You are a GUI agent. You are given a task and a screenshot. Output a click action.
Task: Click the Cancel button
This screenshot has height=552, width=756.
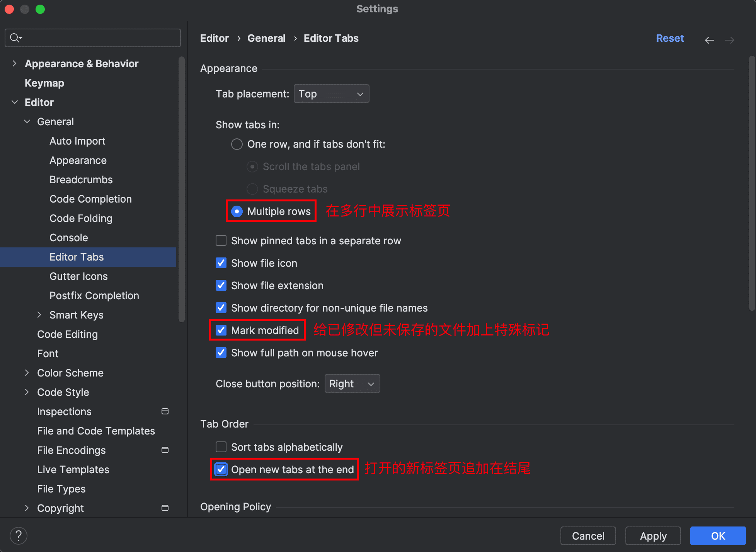(588, 536)
